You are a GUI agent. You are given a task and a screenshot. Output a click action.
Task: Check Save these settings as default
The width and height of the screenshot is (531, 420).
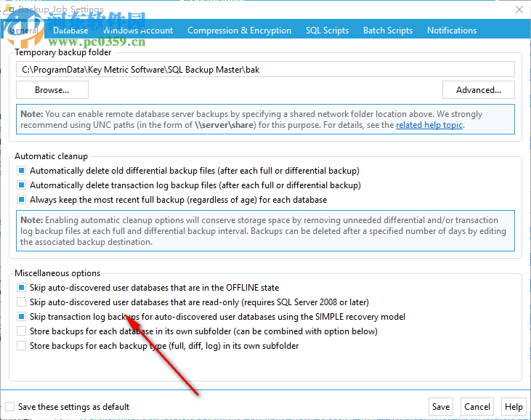(x=10, y=406)
